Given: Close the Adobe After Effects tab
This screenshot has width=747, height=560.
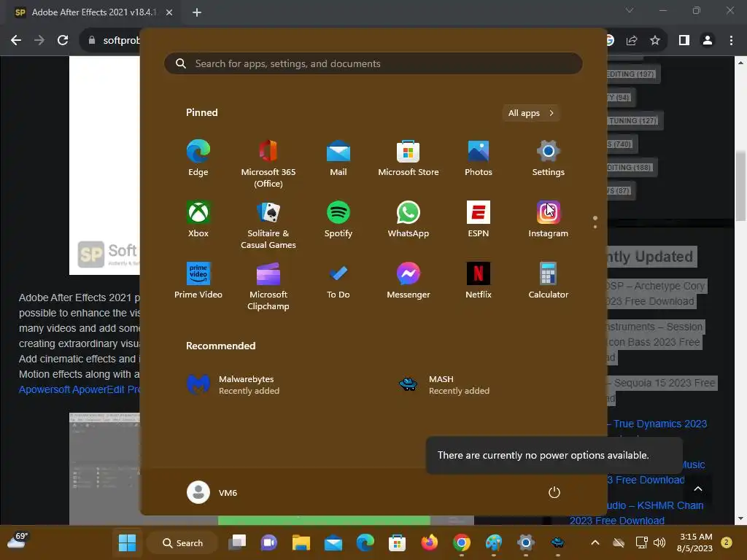Looking at the screenshot, I should click(x=169, y=12).
